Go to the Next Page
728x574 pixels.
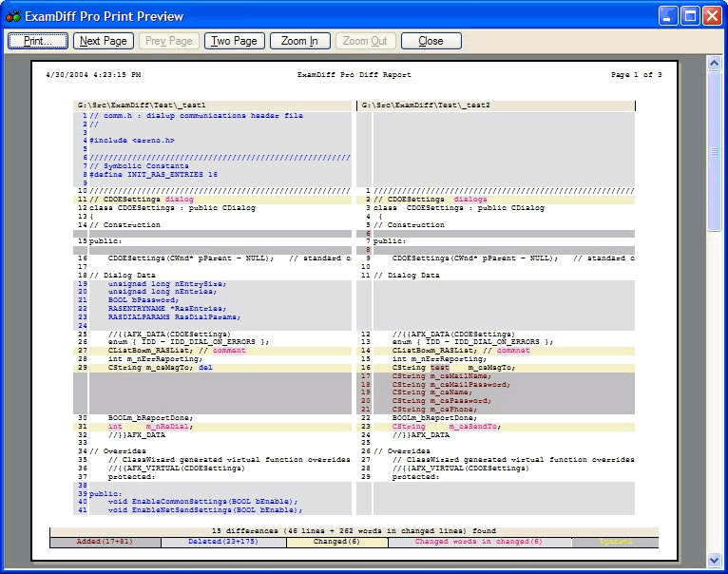point(104,41)
